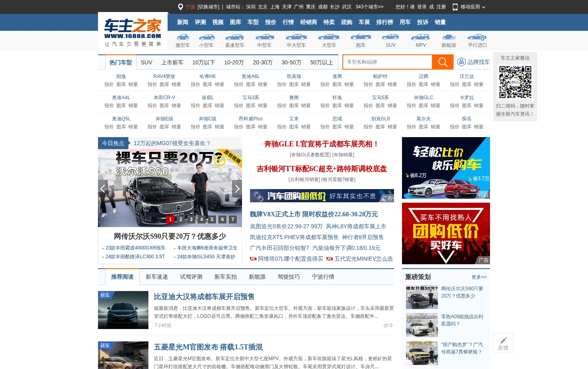
Task: Open “国产帕杰罗” 广汽传祺越7 article link
Action: click(x=462, y=348)
